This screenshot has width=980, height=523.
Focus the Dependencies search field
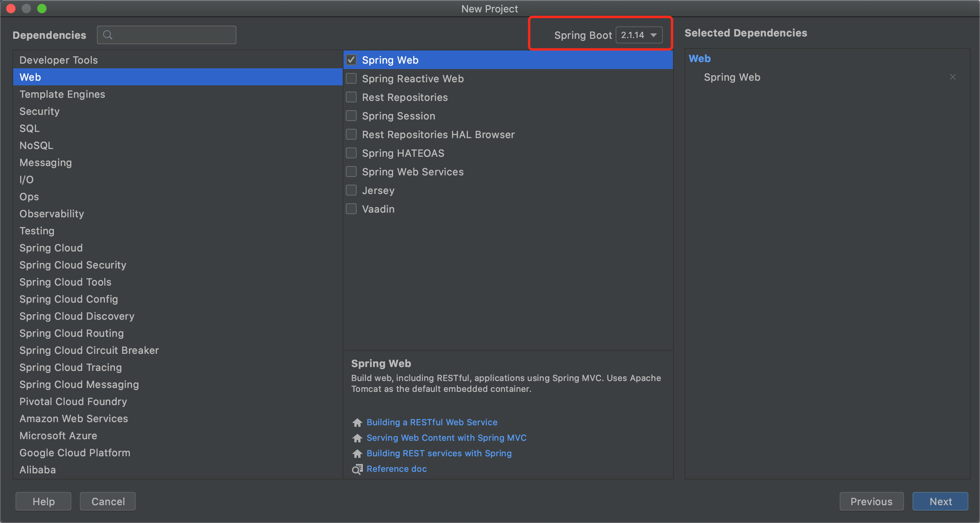(x=167, y=35)
